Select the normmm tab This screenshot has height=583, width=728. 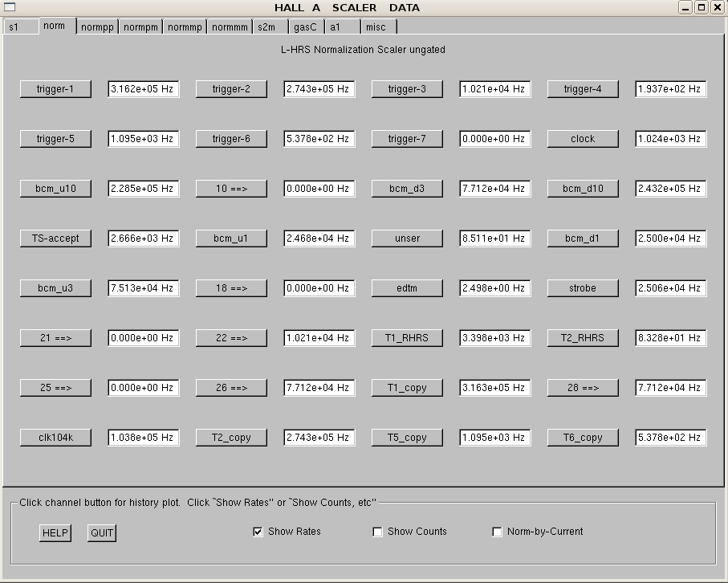(x=230, y=27)
